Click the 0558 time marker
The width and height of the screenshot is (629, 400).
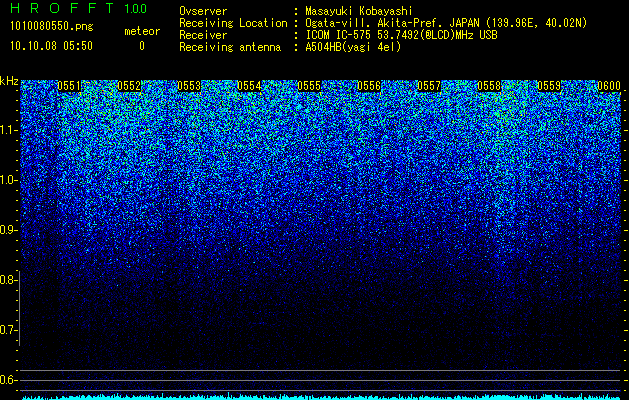pos(489,86)
